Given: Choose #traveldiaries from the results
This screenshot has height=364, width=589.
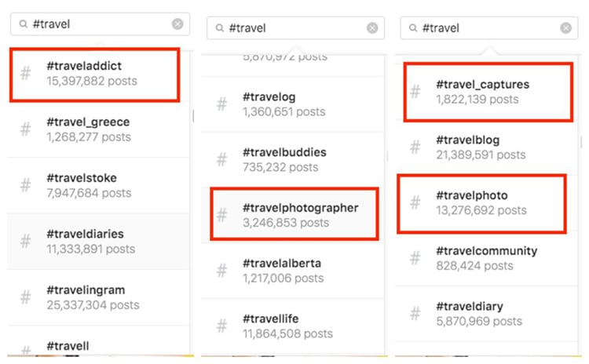Looking at the screenshot, I should coord(85,241).
